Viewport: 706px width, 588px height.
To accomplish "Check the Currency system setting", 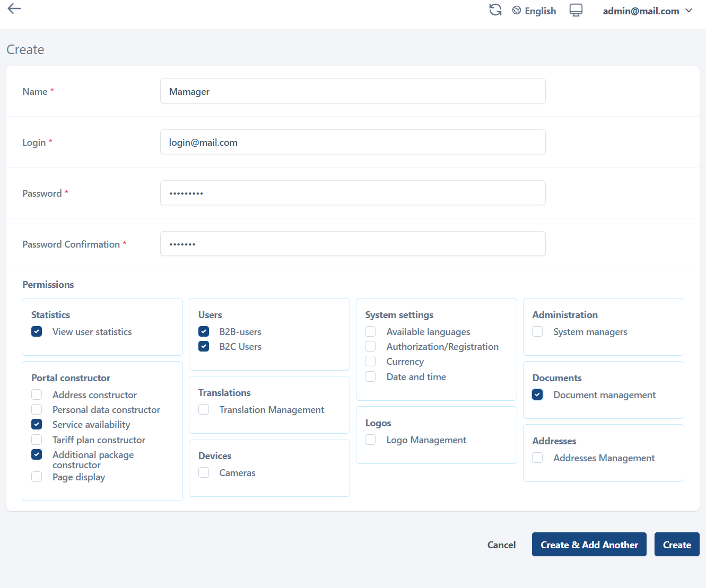I will tap(370, 362).
